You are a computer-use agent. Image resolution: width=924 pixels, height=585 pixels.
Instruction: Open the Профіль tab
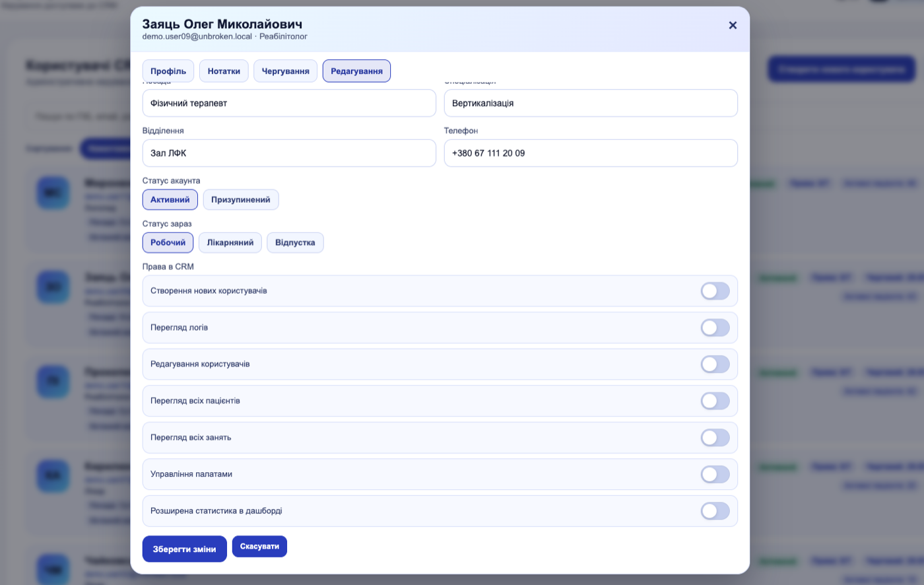point(168,71)
